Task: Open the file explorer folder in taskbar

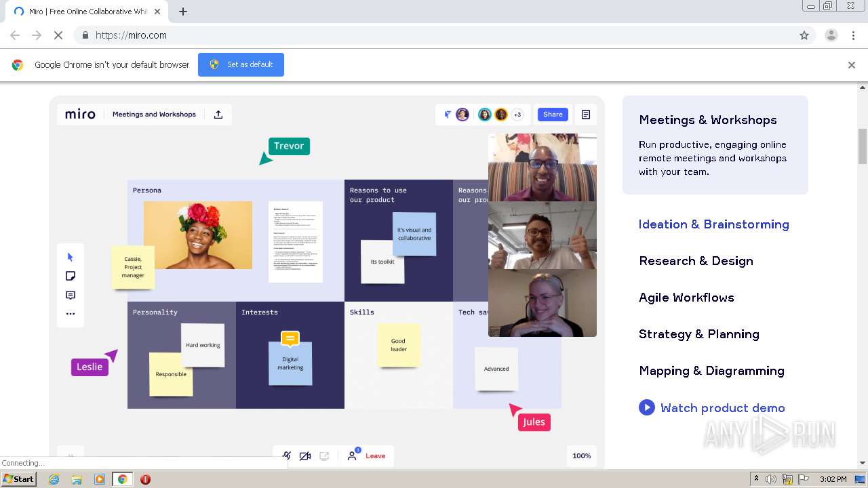Action: [77, 479]
